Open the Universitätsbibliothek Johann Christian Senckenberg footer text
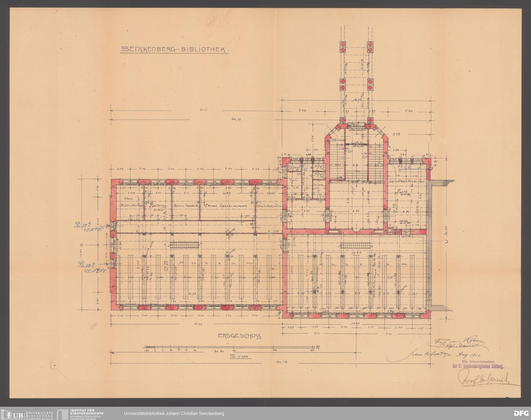Screen dimensions: 531x420 (x=174, y=413)
